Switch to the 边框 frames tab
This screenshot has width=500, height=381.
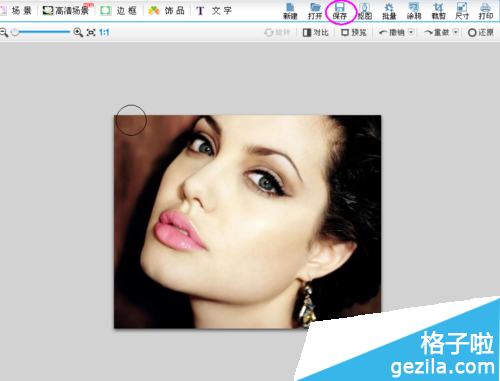(x=119, y=11)
